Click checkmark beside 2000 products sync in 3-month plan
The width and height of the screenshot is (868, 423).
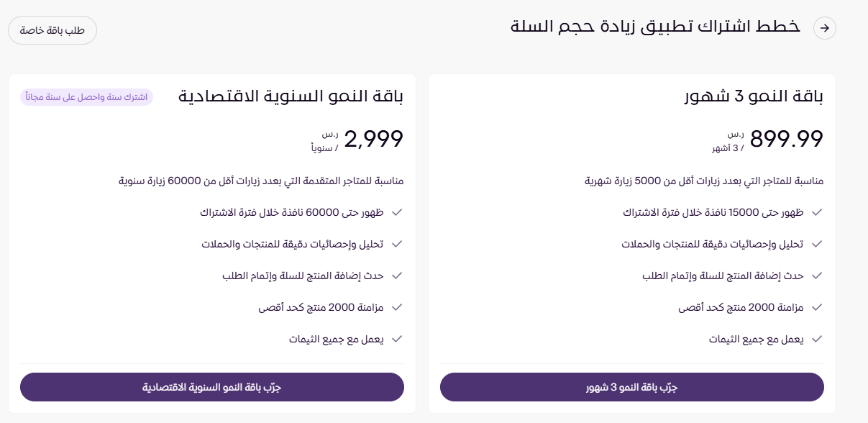pos(816,308)
